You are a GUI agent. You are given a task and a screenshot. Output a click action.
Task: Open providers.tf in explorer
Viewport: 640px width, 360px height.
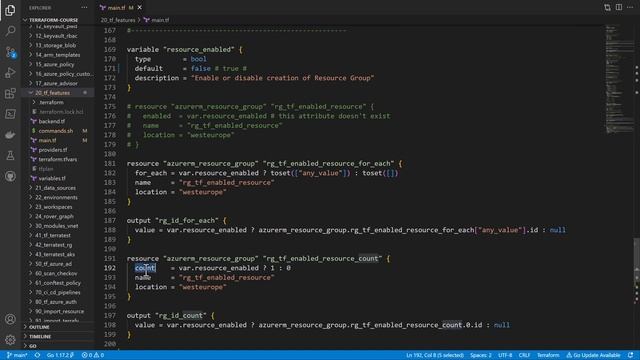point(53,150)
